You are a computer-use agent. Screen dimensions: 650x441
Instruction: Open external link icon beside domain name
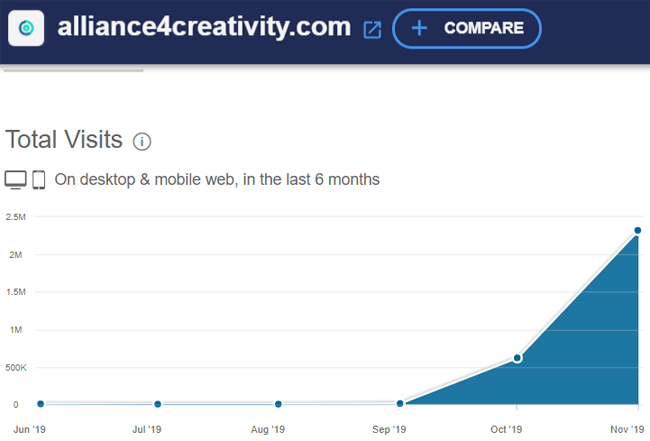coord(372,29)
